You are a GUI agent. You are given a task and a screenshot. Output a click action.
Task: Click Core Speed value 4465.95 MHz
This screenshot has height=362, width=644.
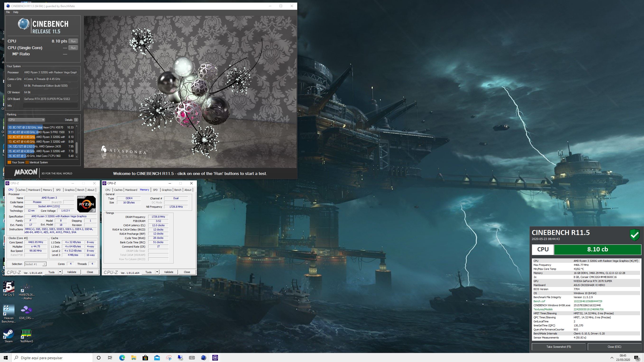36,242
